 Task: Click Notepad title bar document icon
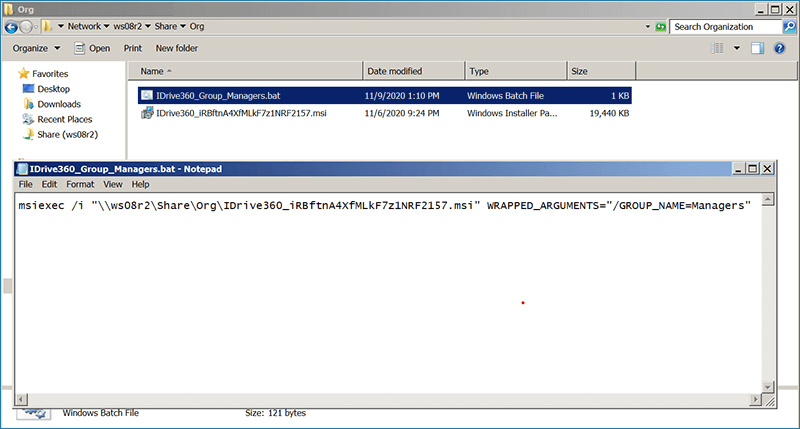[22, 169]
